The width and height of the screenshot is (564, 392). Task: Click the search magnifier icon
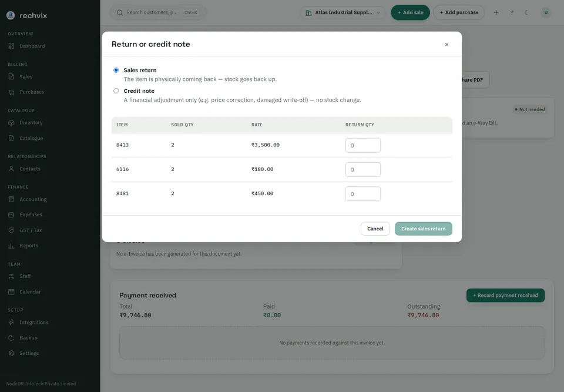[x=120, y=12]
